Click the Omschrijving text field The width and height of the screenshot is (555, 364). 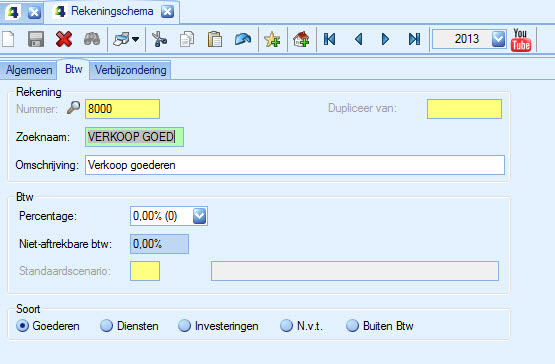coord(295,165)
